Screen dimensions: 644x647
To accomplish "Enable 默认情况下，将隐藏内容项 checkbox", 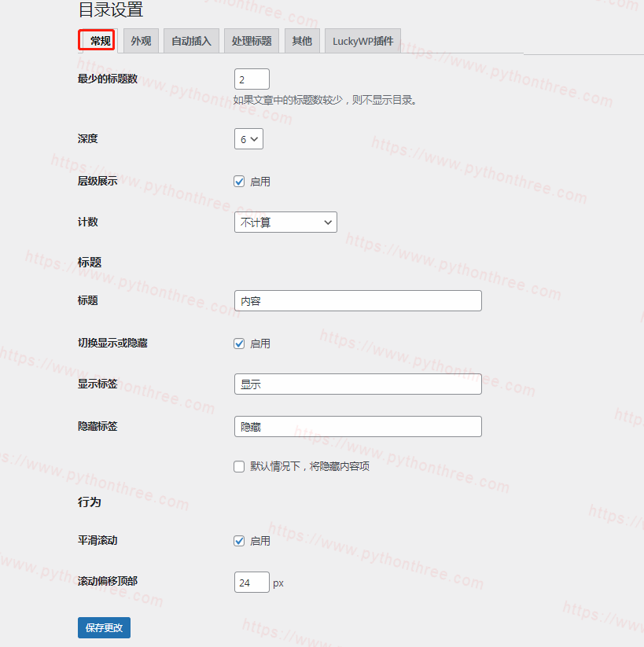I will pyautogui.click(x=240, y=466).
